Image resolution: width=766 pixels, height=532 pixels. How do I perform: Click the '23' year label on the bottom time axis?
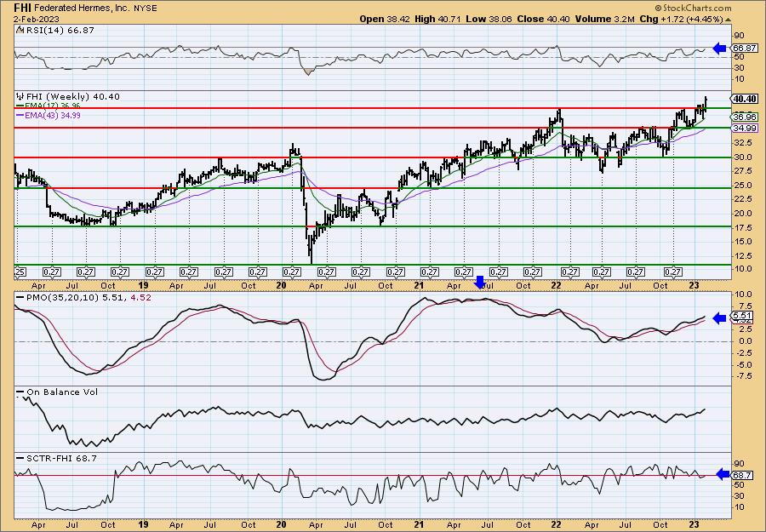point(695,524)
